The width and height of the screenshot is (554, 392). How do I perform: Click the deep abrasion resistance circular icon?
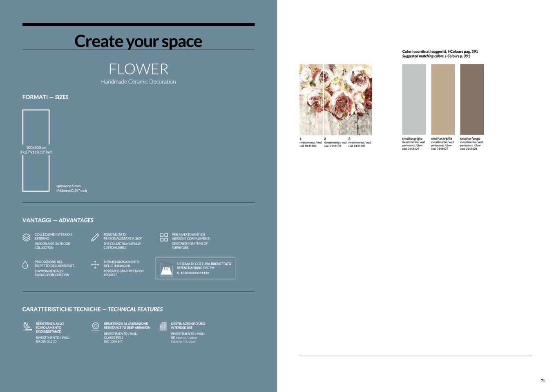(x=96, y=326)
